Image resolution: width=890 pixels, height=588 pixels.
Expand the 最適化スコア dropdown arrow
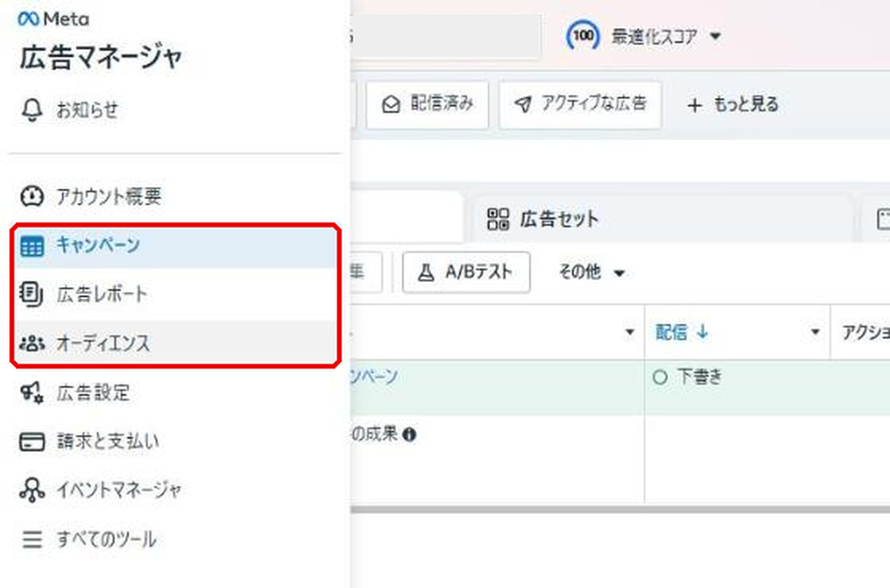pyautogui.click(x=716, y=37)
